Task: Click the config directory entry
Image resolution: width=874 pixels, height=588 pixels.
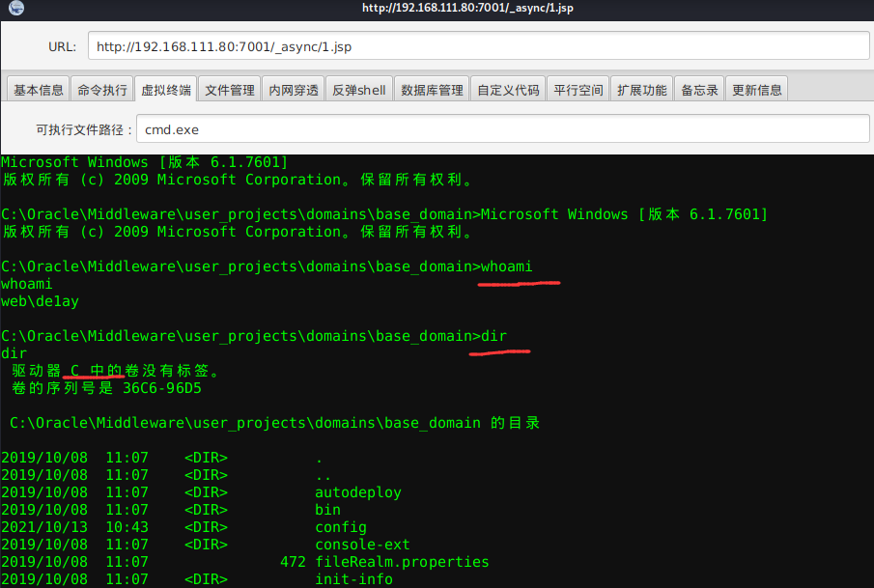Action: pyautogui.click(x=341, y=527)
